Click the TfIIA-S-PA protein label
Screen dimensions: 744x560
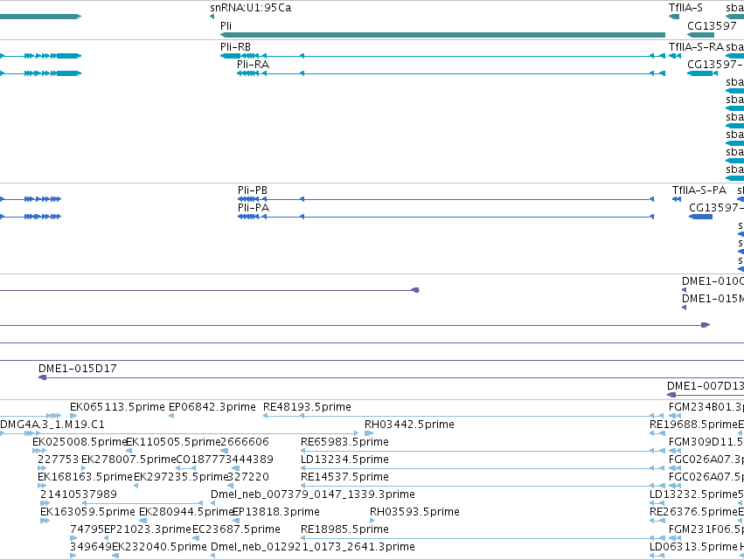pyautogui.click(x=699, y=190)
